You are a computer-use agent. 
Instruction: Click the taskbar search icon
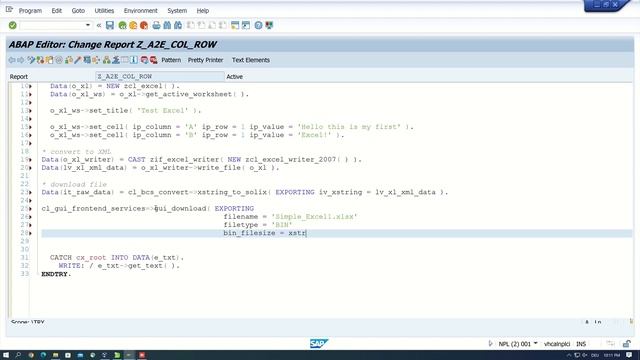(18, 355)
